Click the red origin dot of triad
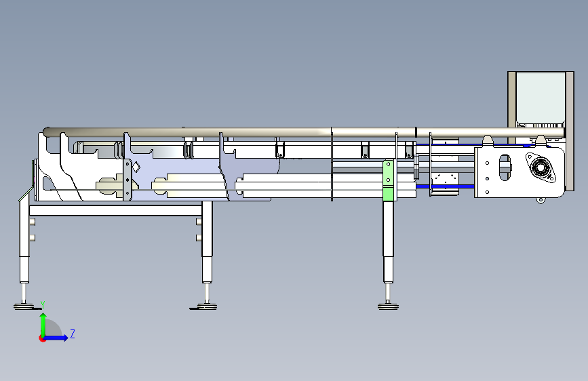Viewport: 588px width, 381px height. (x=42, y=338)
